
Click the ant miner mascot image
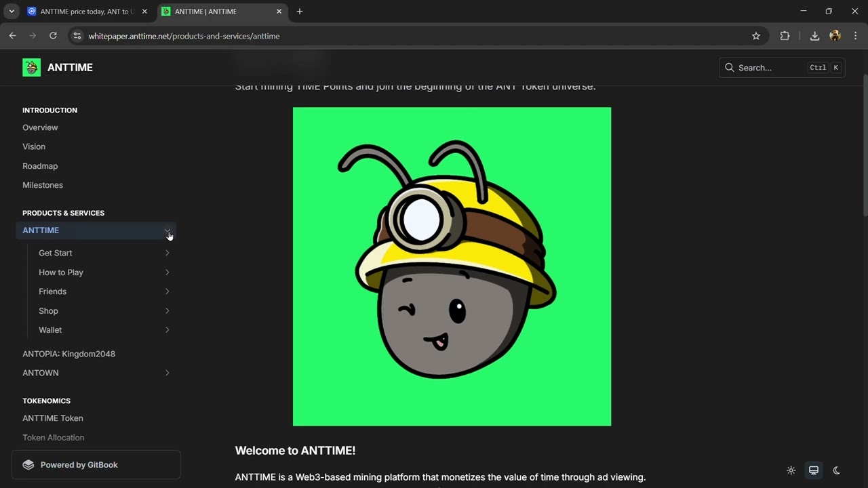452,266
